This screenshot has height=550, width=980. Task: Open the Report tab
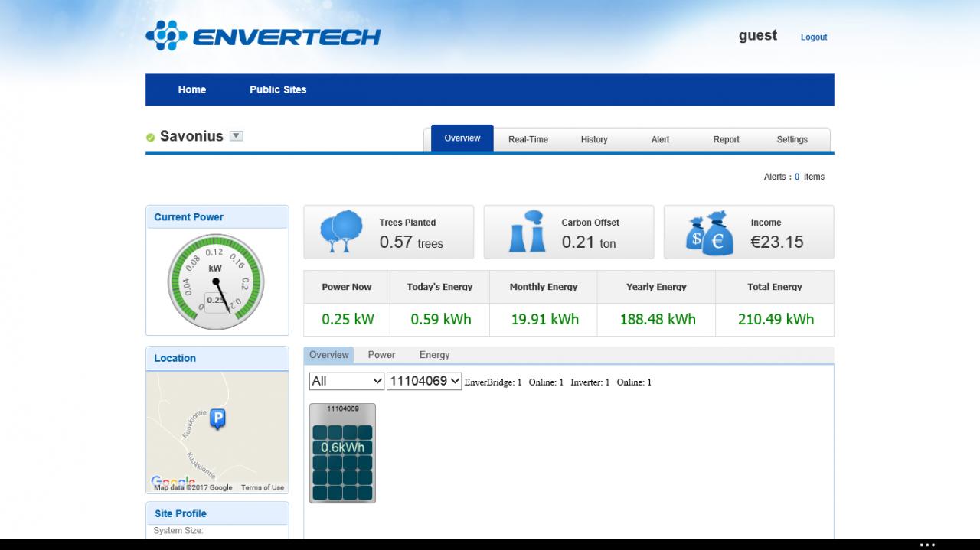pyautogui.click(x=727, y=139)
